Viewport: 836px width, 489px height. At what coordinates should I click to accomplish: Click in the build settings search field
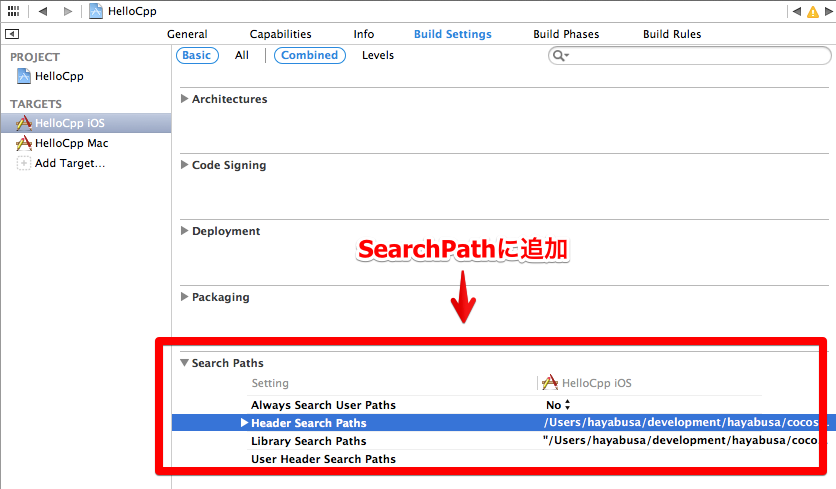(x=689, y=55)
